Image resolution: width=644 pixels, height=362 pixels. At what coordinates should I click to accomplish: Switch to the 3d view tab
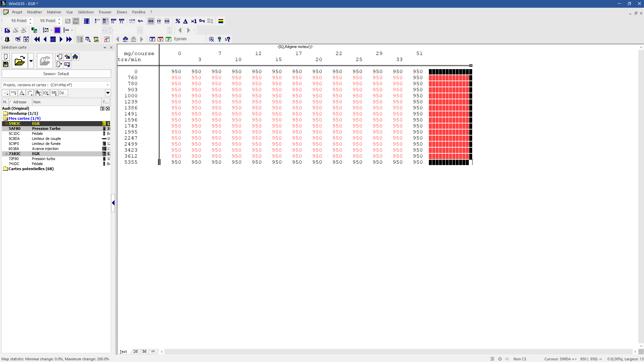(x=144, y=351)
